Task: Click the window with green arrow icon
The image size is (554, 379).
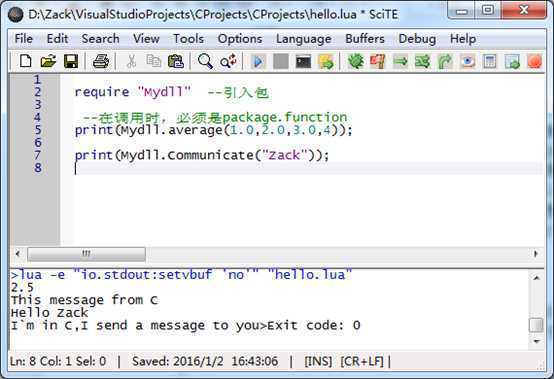Action: click(512, 61)
